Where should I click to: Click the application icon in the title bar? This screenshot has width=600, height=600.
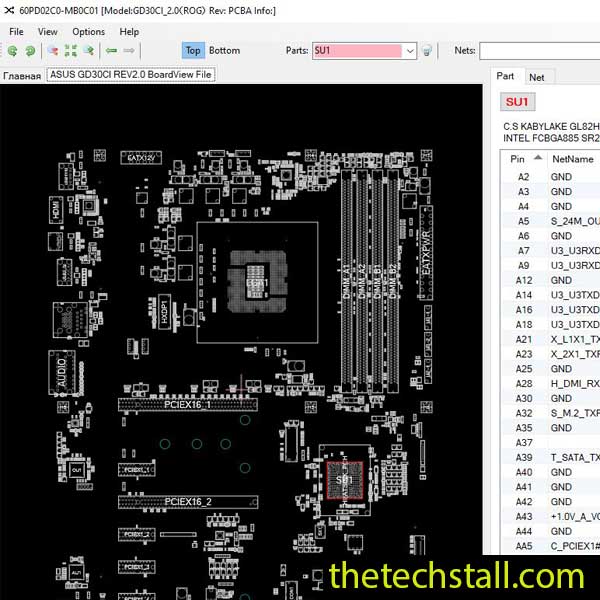(9, 10)
